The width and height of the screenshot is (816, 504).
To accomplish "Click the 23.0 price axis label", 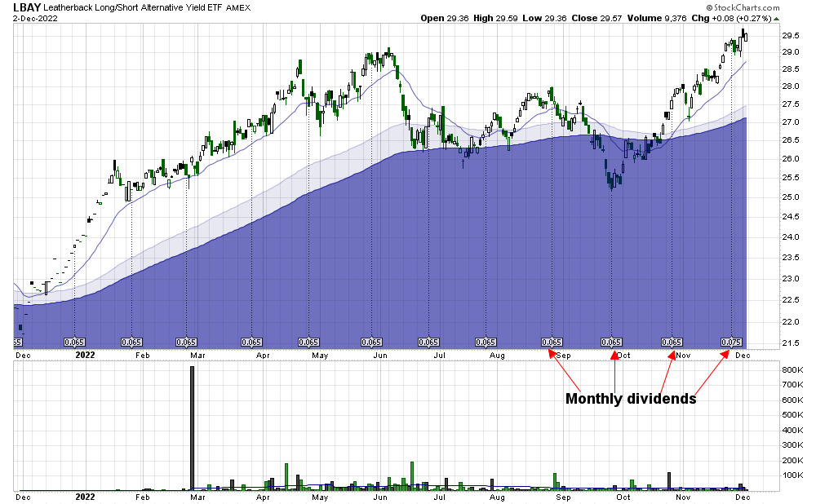I will (x=790, y=279).
